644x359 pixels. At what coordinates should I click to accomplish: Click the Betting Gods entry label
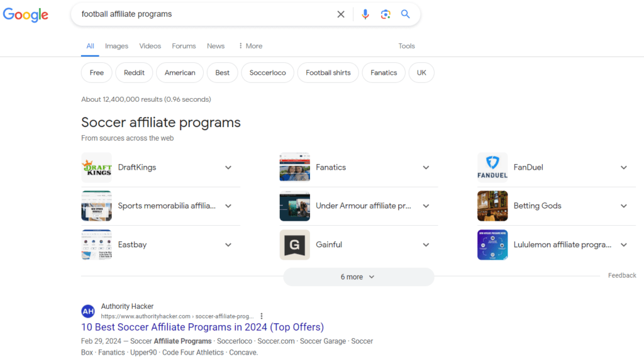[x=537, y=206]
